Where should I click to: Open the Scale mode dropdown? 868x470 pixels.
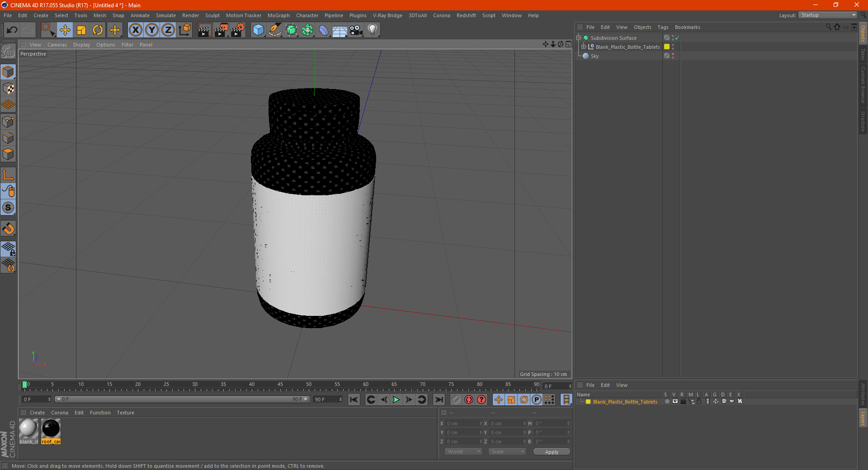pos(507,451)
